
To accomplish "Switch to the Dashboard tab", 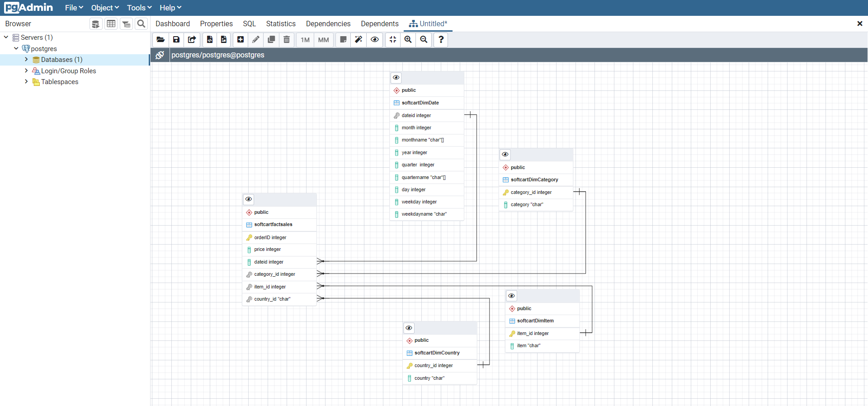I will click(173, 24).
